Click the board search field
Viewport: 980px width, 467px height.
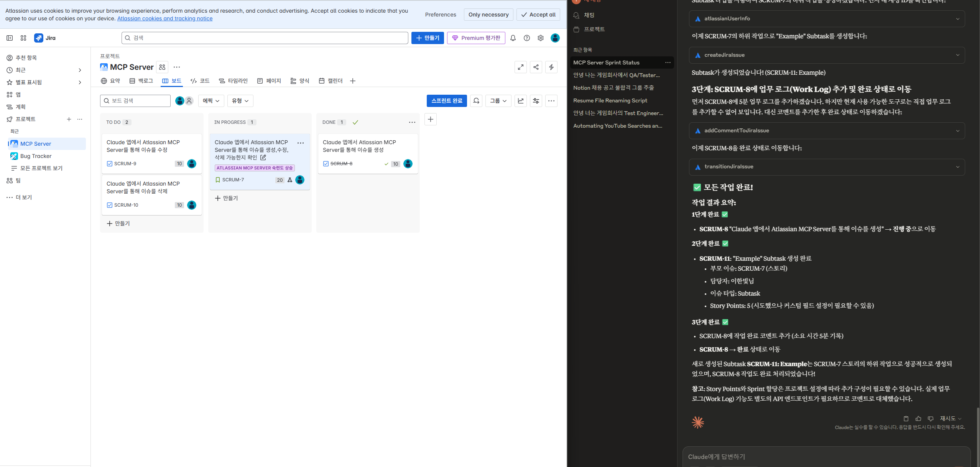click(135, 101)
